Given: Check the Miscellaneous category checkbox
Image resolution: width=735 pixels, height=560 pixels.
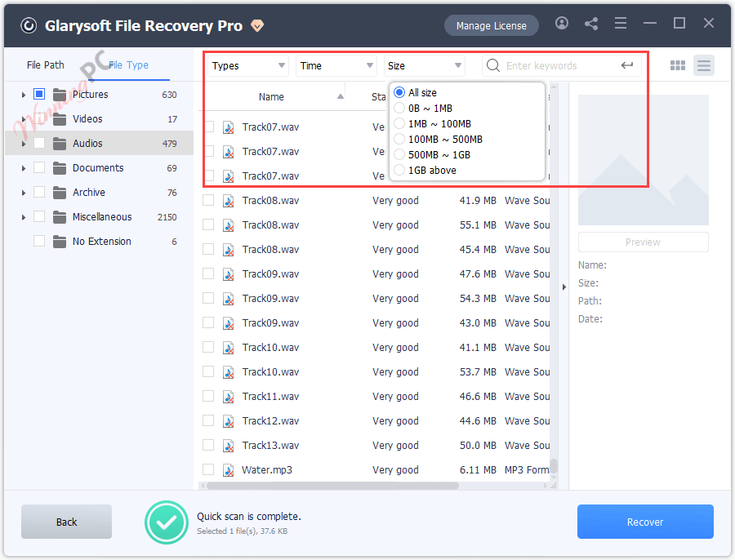Looking at the screenshot, I should point(39,216).
